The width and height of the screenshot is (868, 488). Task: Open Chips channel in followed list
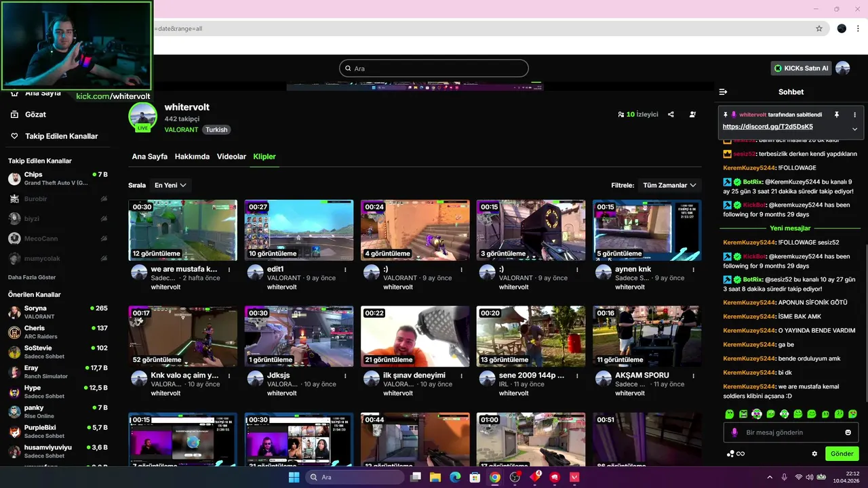pyautogui.click(x=58, y=178)
